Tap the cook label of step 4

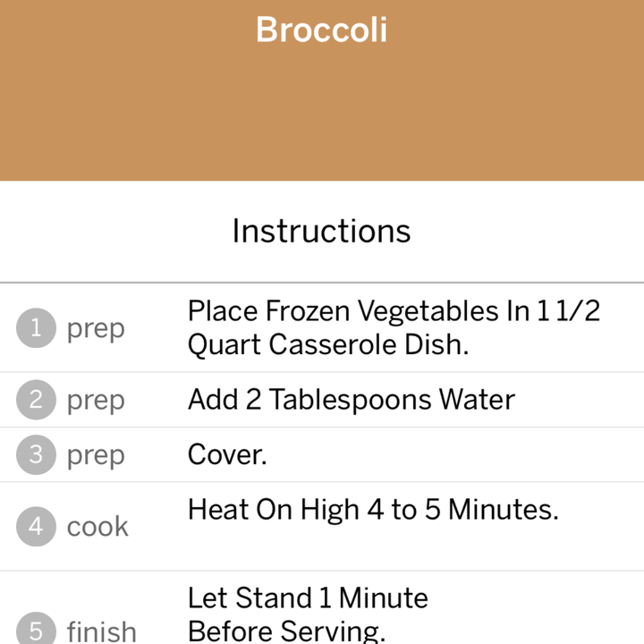click(x=97, y=526)
